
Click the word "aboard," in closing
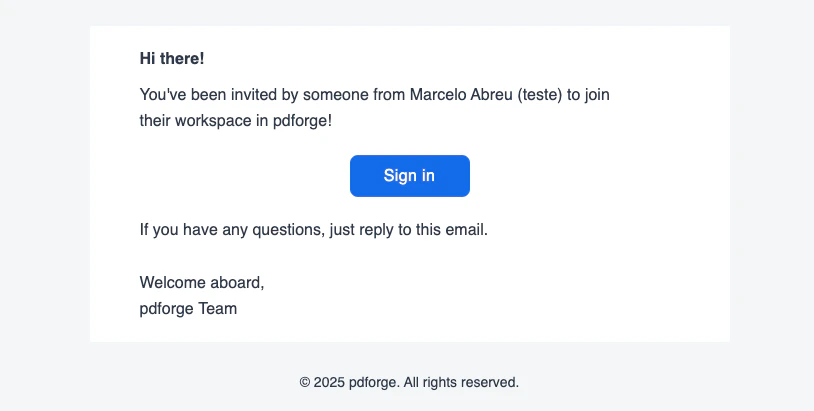(x=237, y=282)
